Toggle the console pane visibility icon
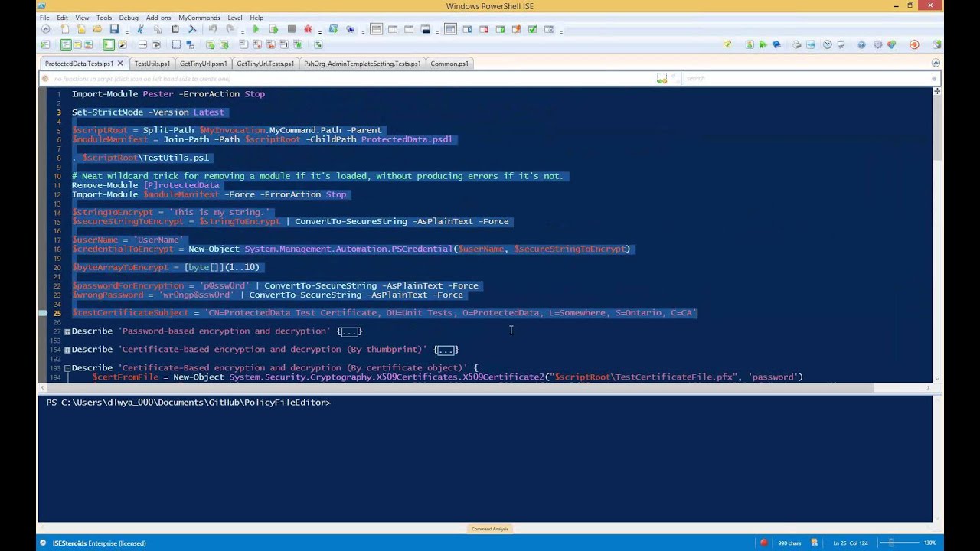This screenshot has height=551, width=980. tap(426, 29)
